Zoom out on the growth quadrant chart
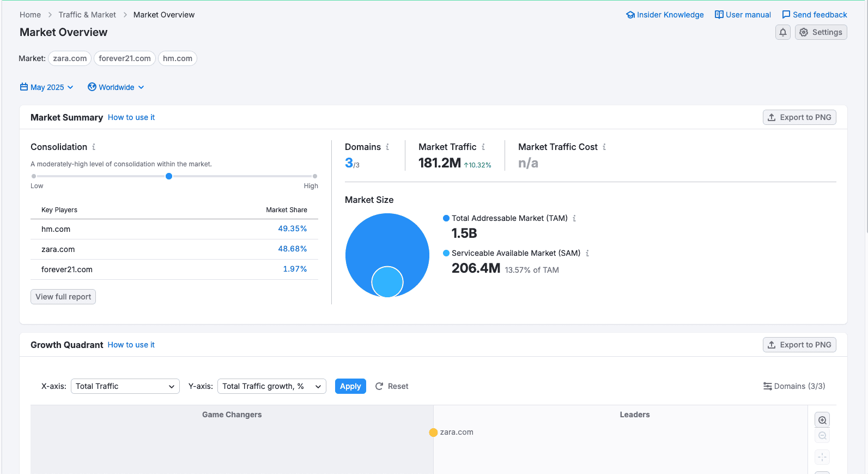The image size is (868, 474). (822, 436)
